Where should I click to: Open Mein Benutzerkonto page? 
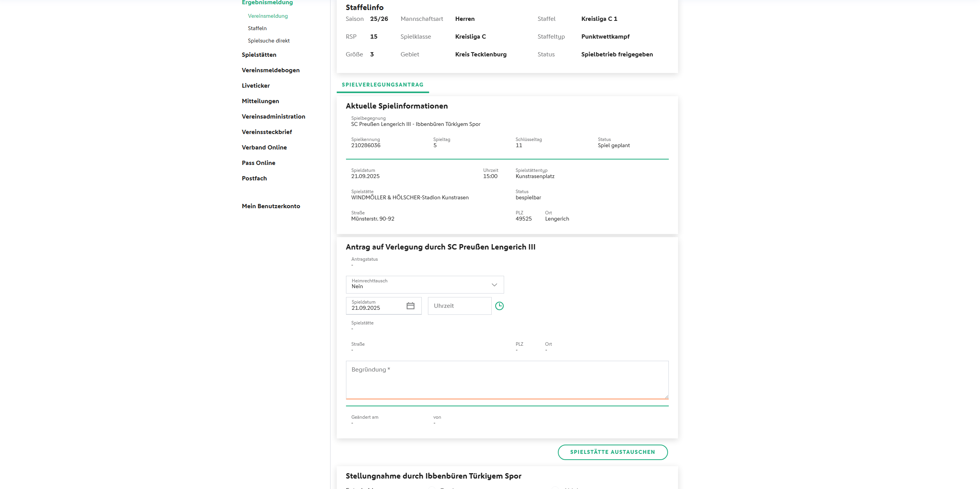point(271,206)
